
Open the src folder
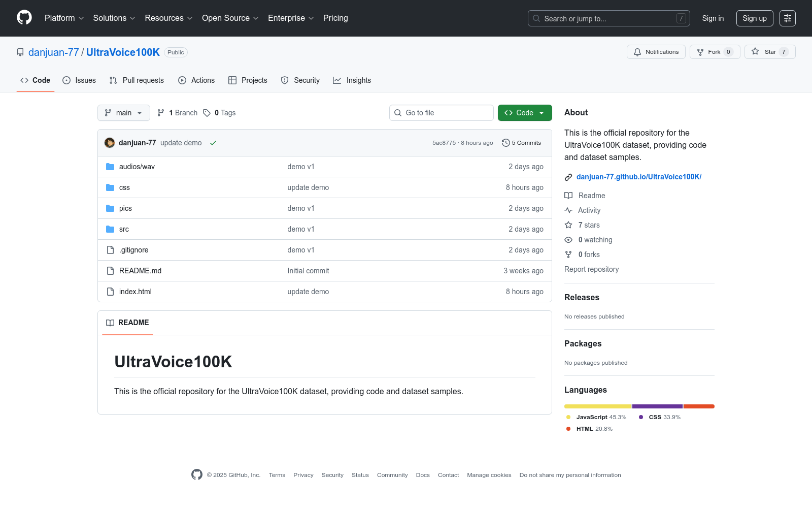[x=124, y=229]
